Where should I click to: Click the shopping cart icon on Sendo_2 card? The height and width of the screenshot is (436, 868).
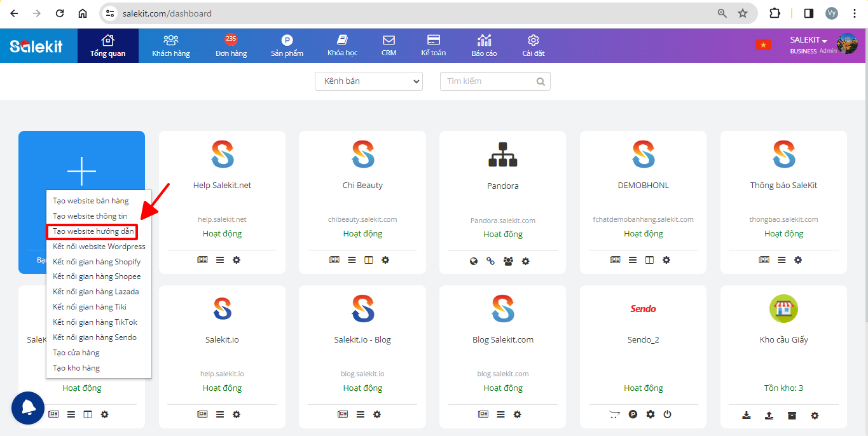click(x=614, y=414)
